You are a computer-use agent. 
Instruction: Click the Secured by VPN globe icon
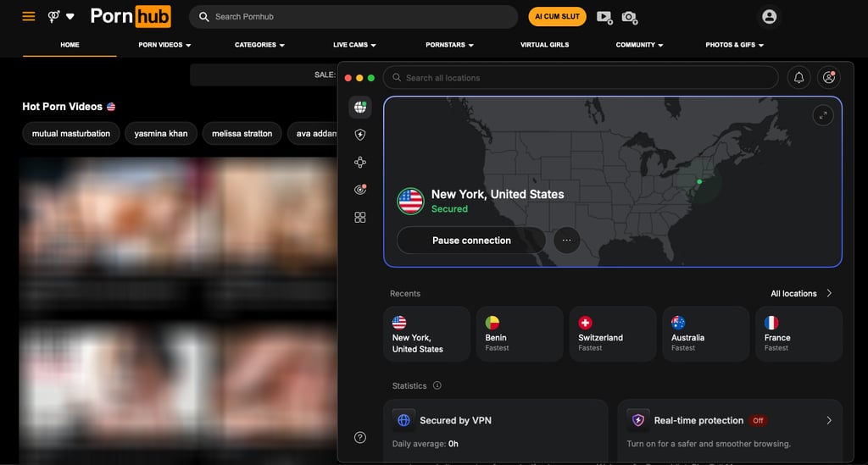coord(403,420)
